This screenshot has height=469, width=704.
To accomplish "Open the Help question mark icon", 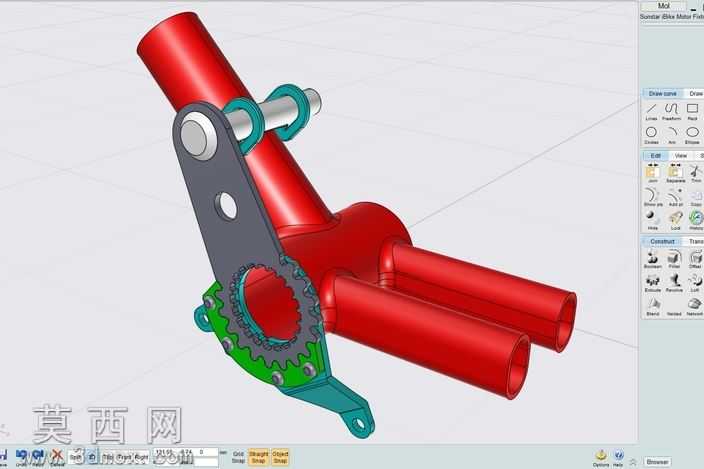I will point(618,458).
